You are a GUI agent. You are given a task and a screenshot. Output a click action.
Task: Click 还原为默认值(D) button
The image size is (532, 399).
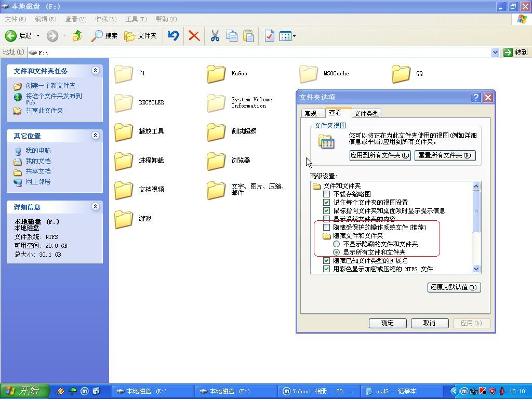click(454, 287)
